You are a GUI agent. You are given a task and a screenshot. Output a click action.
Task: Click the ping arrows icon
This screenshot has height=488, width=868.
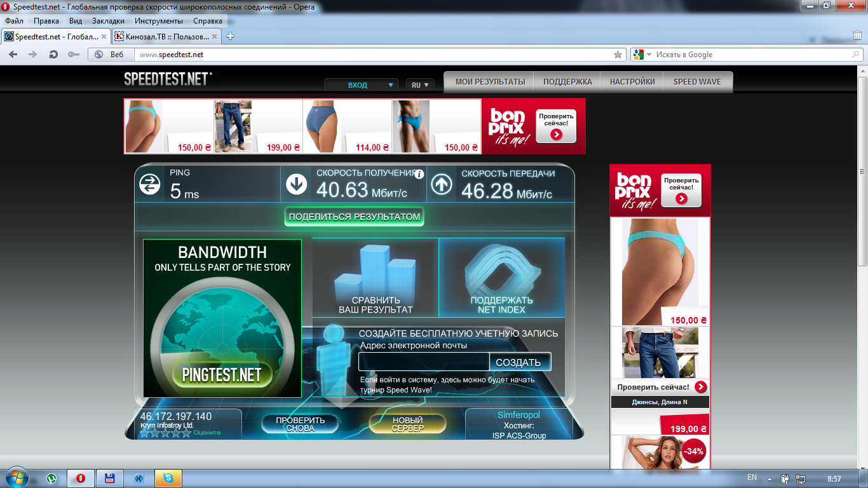tap(150, 184)
